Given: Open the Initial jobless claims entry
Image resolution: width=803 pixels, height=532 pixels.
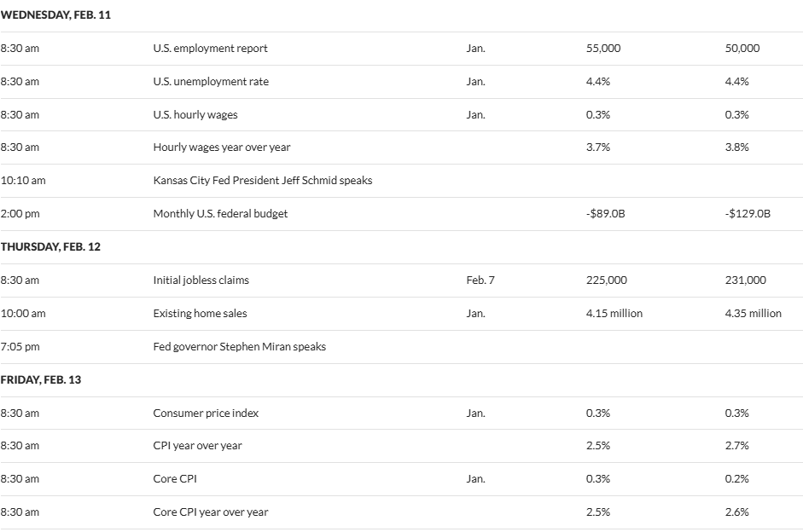Looking at the screenshot, I should tap(201, 280).
